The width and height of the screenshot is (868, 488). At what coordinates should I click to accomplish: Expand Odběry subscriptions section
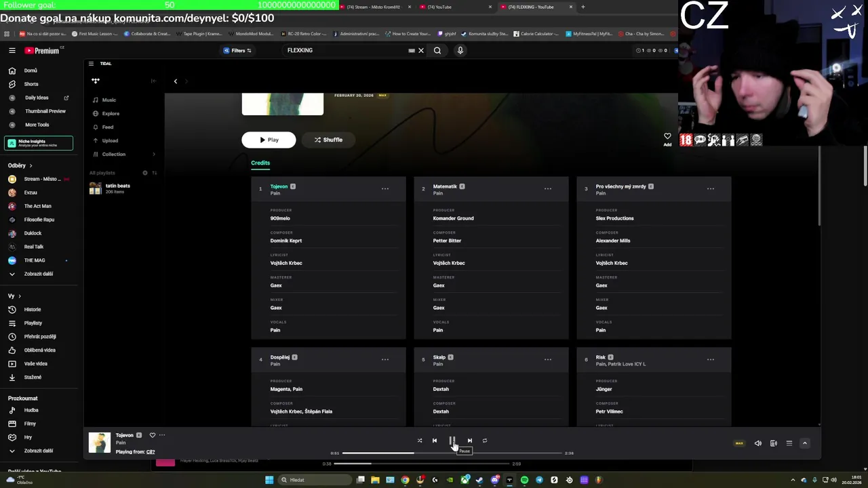point(20,165)
